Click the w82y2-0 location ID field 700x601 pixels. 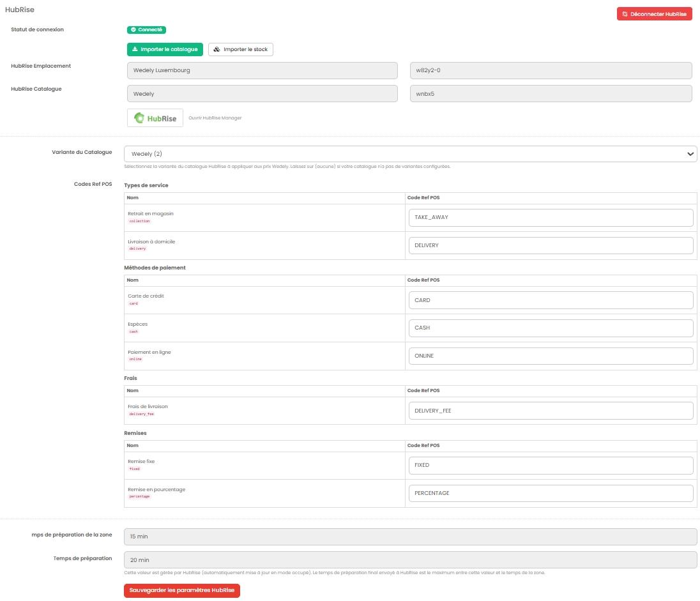[551, 70]
